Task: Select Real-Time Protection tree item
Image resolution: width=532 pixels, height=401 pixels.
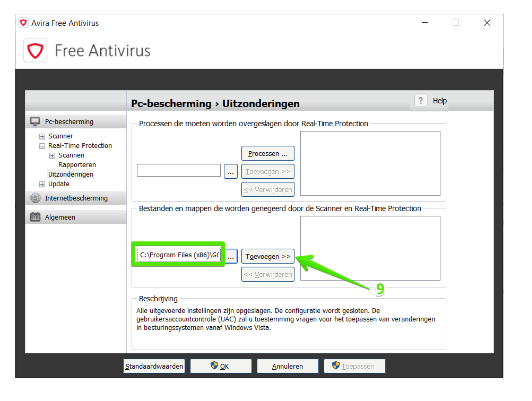Action: (80, 146)
